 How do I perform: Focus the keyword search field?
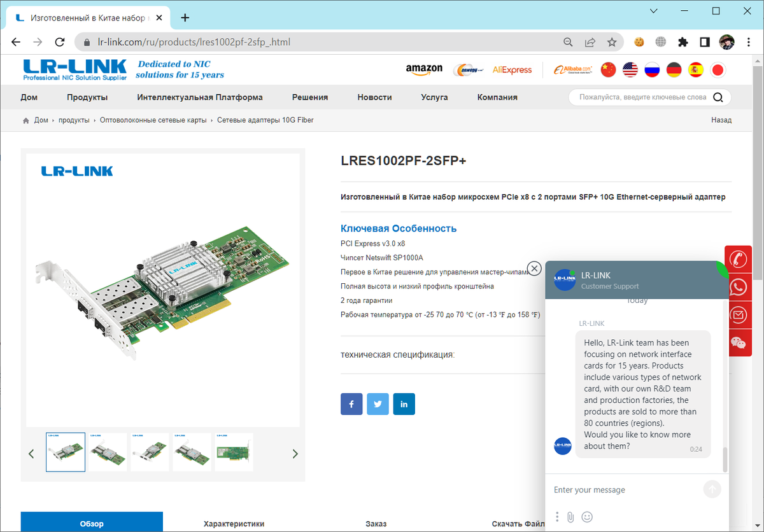click(642, 97)
